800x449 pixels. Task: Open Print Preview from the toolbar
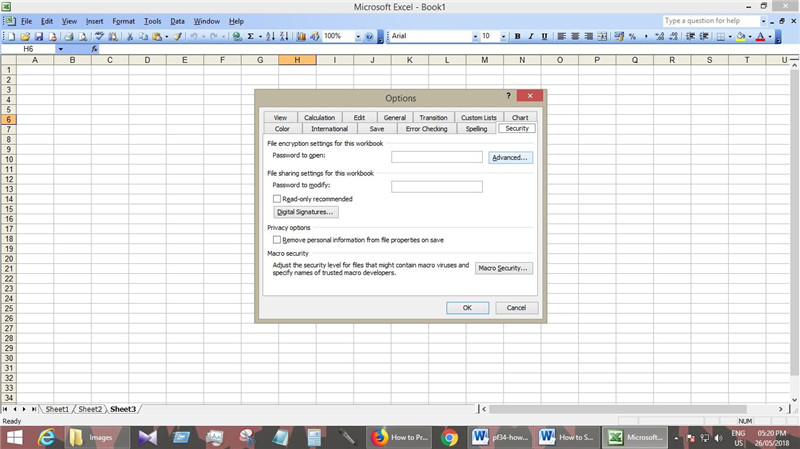click(83, 36)
